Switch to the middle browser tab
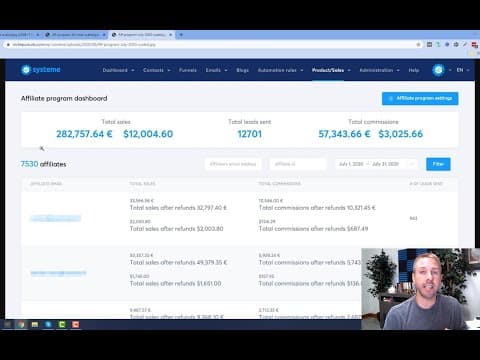The height and width of the screenshot is (360, 480). [x=75, y=35]
